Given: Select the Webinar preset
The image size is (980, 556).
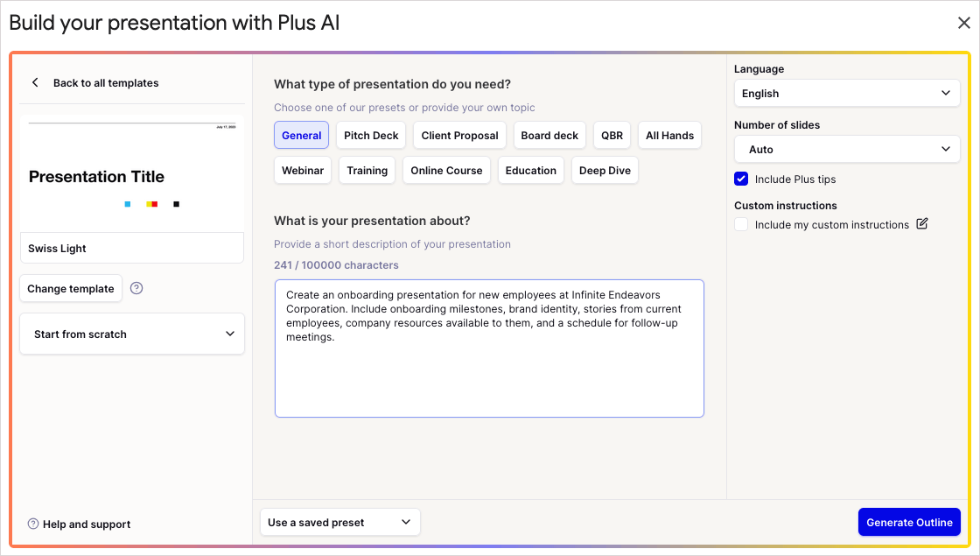Looking at the screenshot, I should tap(303, 170).
